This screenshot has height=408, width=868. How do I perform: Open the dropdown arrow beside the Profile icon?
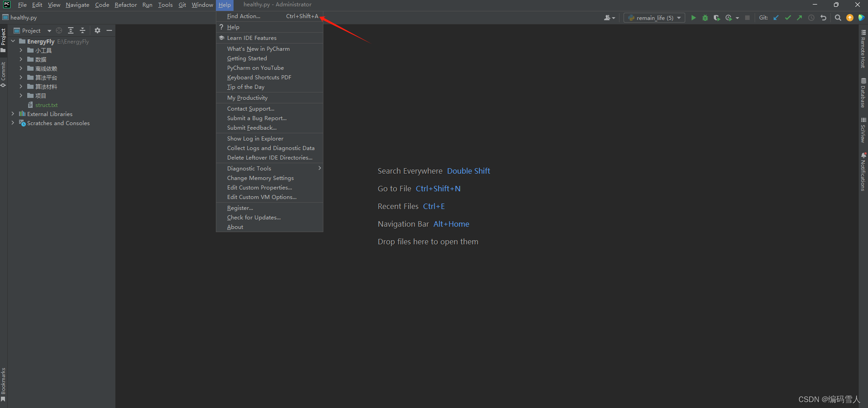(737, 18)
